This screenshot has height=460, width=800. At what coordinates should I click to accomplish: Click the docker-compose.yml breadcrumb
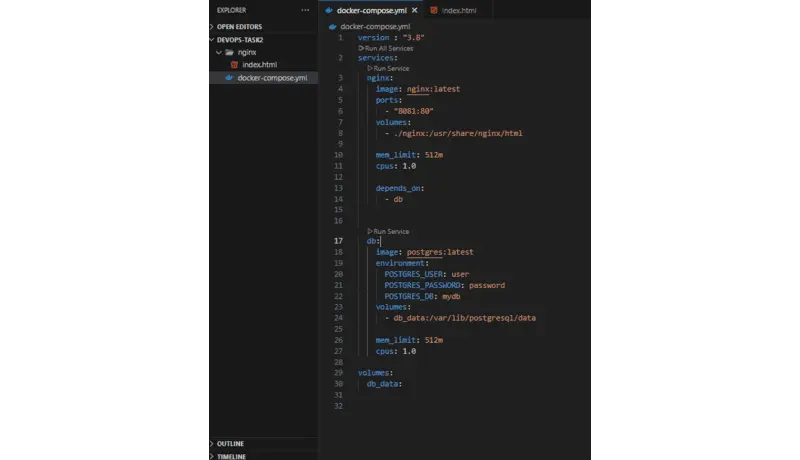[x=375, y=27]
